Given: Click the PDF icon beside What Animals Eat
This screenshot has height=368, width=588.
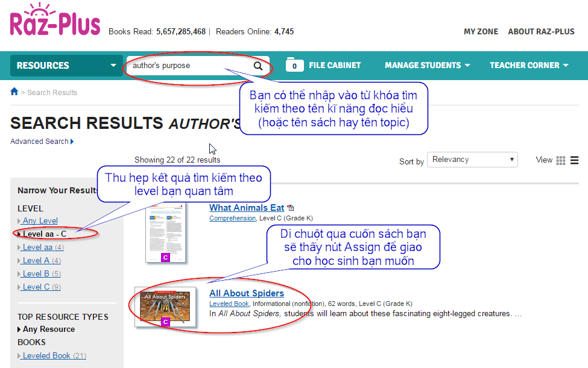Looking at the screenshot, I should click(x=290, y=208).
